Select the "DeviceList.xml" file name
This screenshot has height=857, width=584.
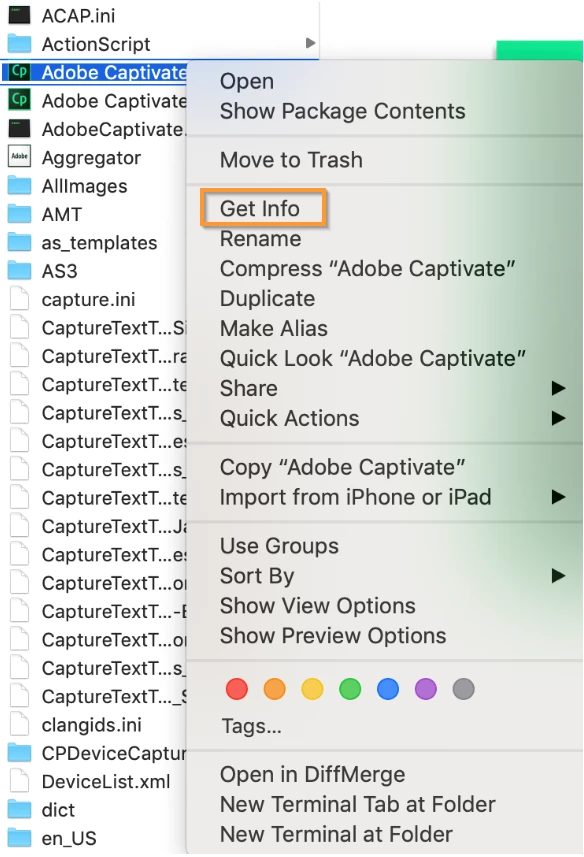(106, 782)
